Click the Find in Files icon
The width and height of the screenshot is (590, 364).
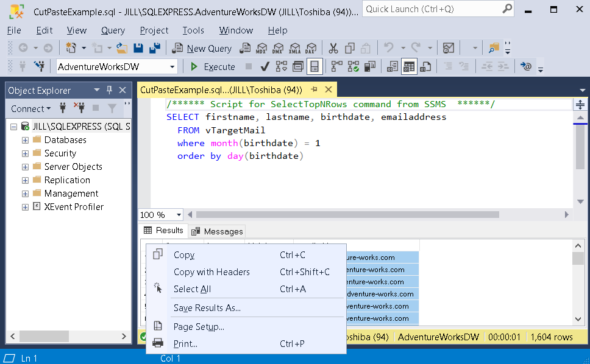pyautogui.click(x=493, y=48)
